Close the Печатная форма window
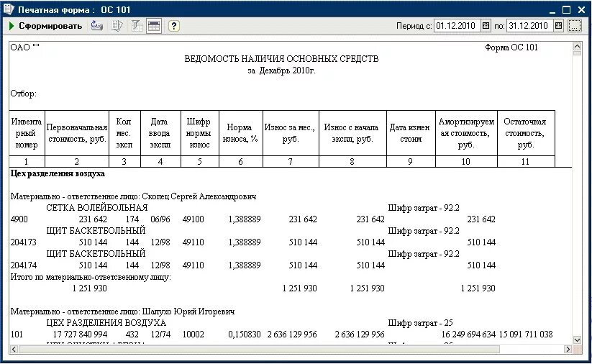Image resolution: width=592 pixels, height=364 pixels. pyautogui.click(x=581, y=10)
